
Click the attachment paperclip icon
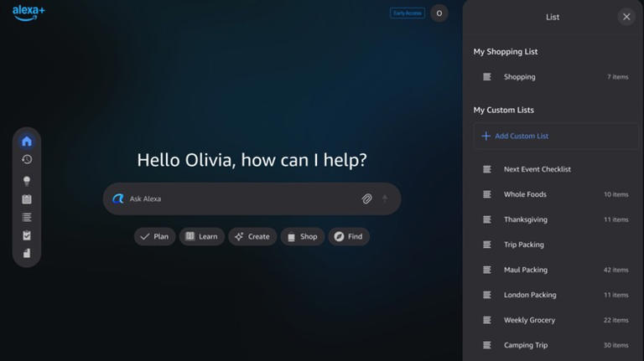point(366,199)
